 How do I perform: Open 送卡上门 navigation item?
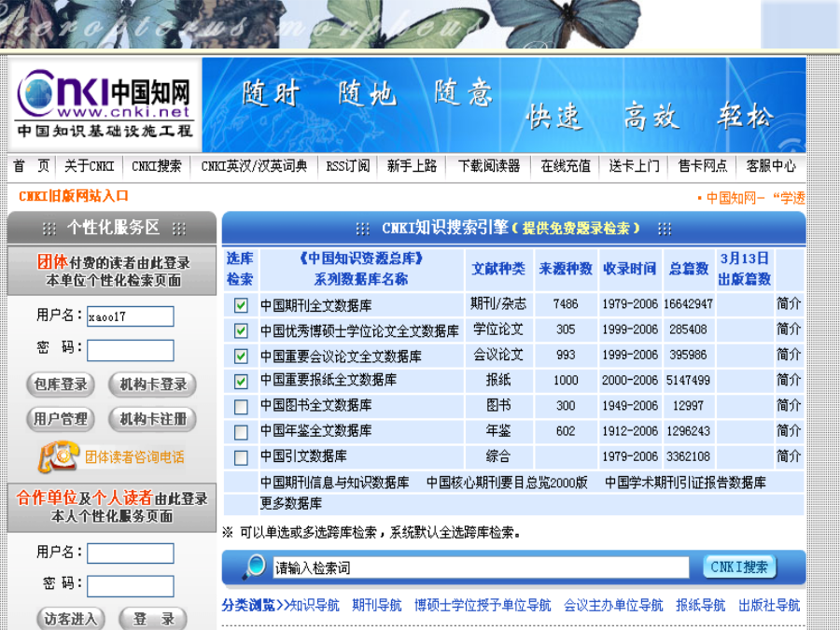[634, 166]
